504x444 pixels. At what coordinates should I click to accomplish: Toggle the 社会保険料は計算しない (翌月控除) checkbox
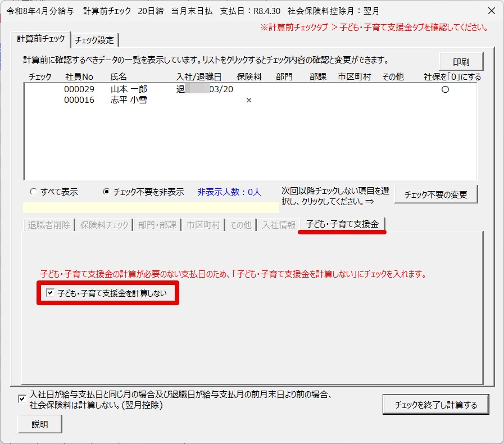(x=22, y=399)
